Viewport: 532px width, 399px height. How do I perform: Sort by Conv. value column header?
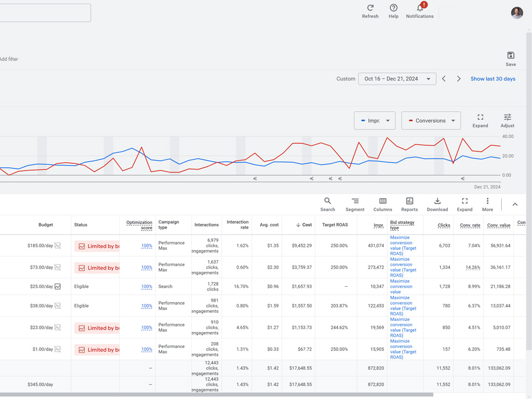499,225
